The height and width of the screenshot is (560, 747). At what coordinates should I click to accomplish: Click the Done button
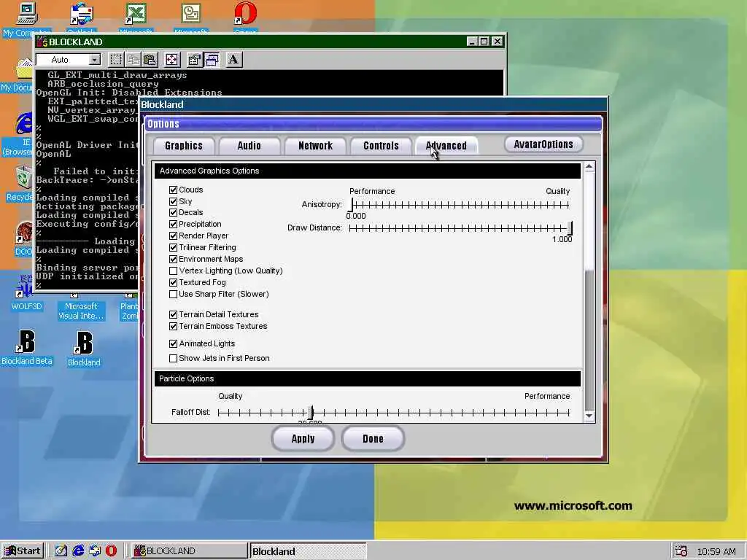click(x=373, y=438)
